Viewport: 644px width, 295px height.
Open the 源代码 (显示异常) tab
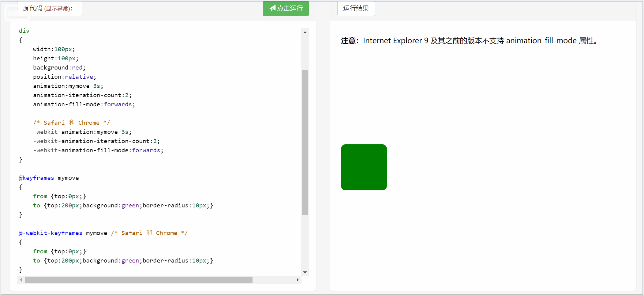tap(50, 8)
